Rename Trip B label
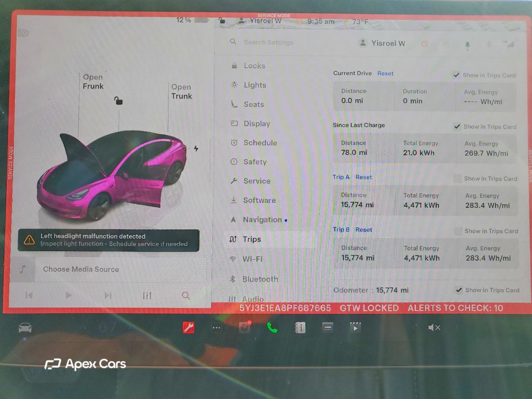The height and width of the screenshot is (399, 532). point(341,229)
